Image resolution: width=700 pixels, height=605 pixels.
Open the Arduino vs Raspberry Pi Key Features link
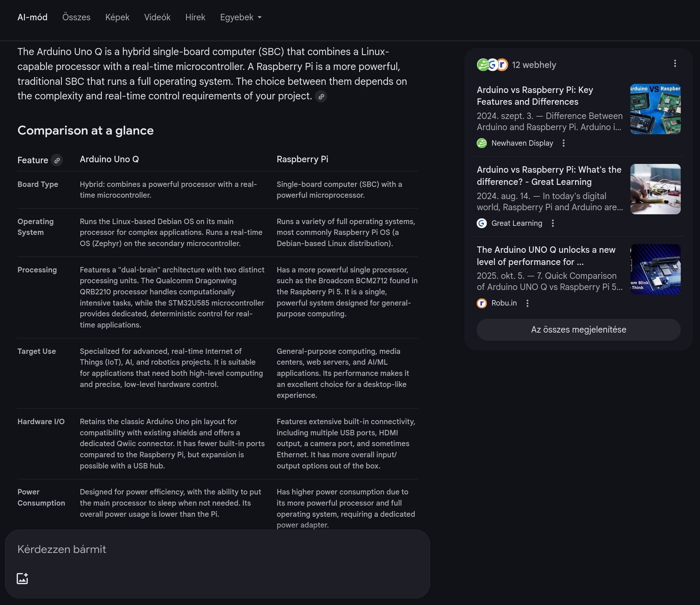(534, 96)
